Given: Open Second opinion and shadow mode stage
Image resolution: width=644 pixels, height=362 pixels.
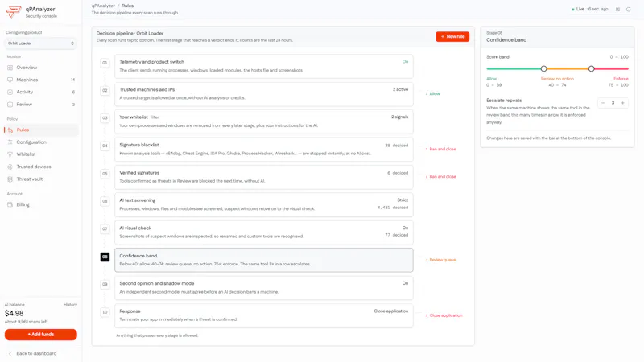Looking at the screenshot, I should click(x=264, y=288).
